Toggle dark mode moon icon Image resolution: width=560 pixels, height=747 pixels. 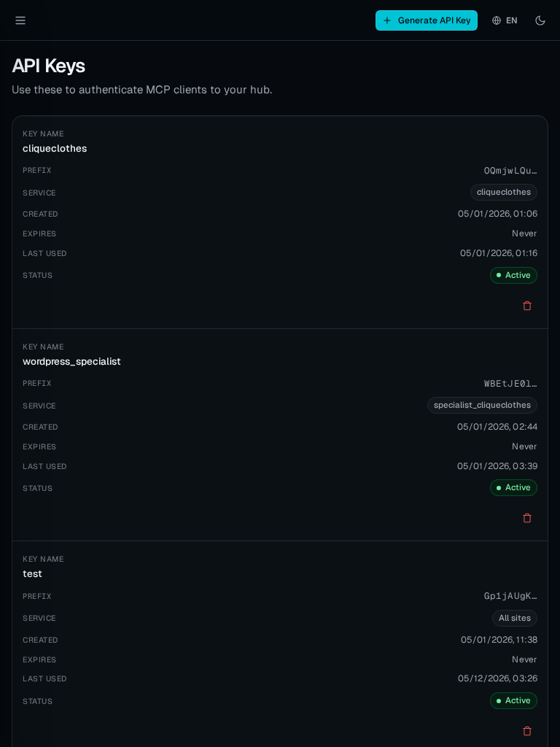(x=540, y=20)
